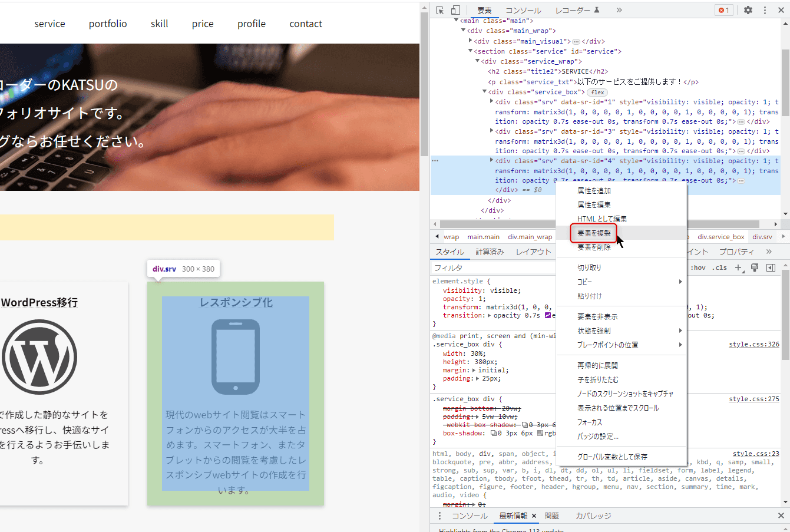The image size is (790, 532).
Task: Open the rendering emulation paintbrush icon
Action: (755, 267)
